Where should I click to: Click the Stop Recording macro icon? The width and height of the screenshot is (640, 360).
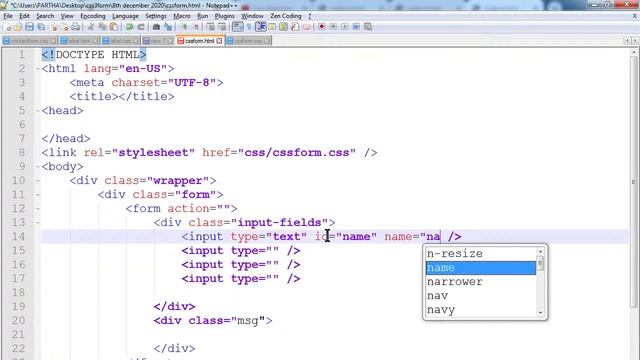(x=333, y=27)
